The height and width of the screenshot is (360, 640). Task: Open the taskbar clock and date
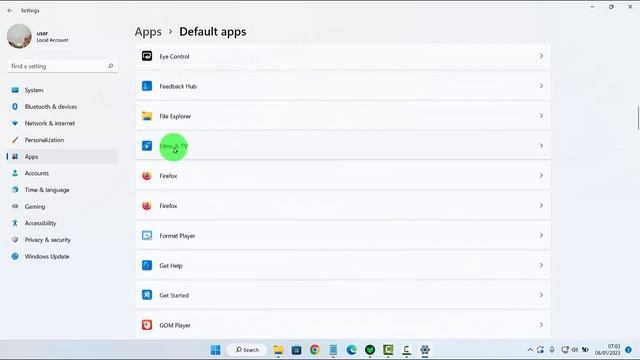coord(608,349)
